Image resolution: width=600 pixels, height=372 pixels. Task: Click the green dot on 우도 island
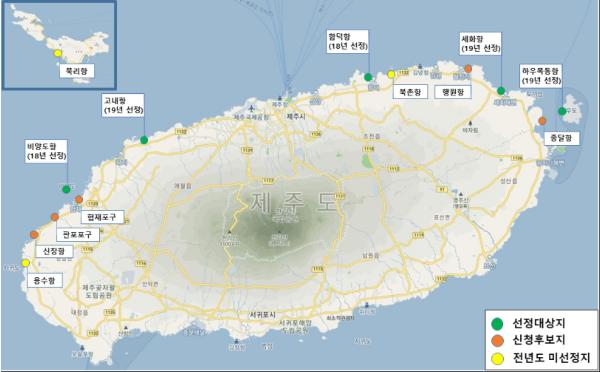pyautogui.click(x=562, y=111)
